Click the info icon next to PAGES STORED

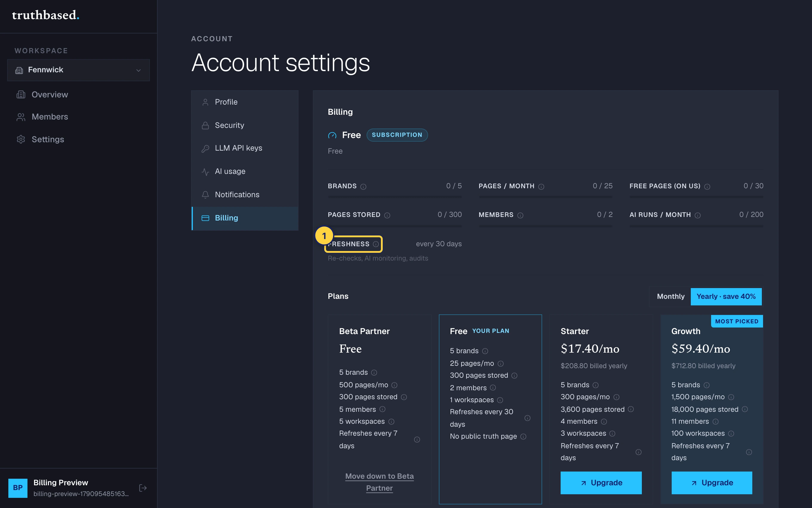tap(387, 215)
